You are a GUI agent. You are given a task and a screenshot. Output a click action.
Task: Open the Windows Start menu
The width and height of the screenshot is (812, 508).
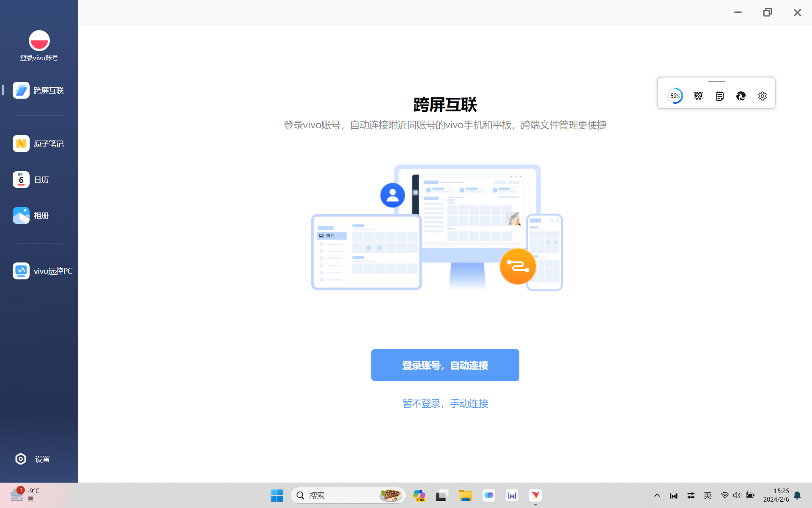tap(277, 495)
